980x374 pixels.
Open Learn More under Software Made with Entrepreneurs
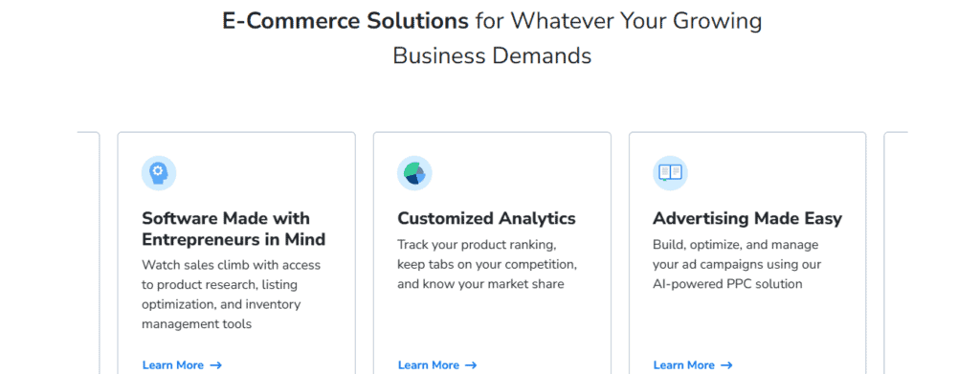[x=182, y=365]
